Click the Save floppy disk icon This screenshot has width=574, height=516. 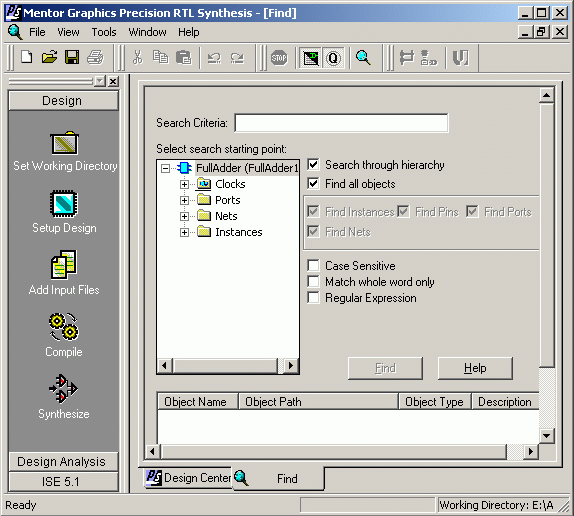[x=72, y=57]
